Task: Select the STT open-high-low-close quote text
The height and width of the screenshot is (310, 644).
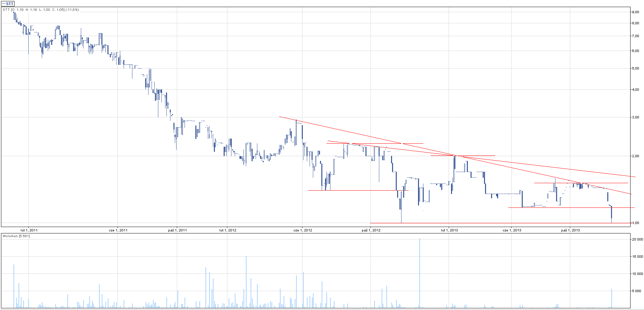Action: [x=41, y=10]
